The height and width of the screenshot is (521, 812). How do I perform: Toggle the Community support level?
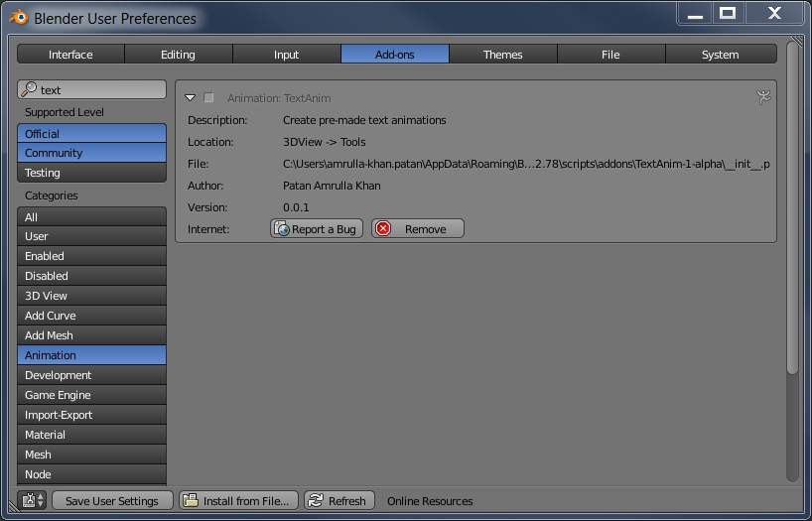click(x=91, y=152)
